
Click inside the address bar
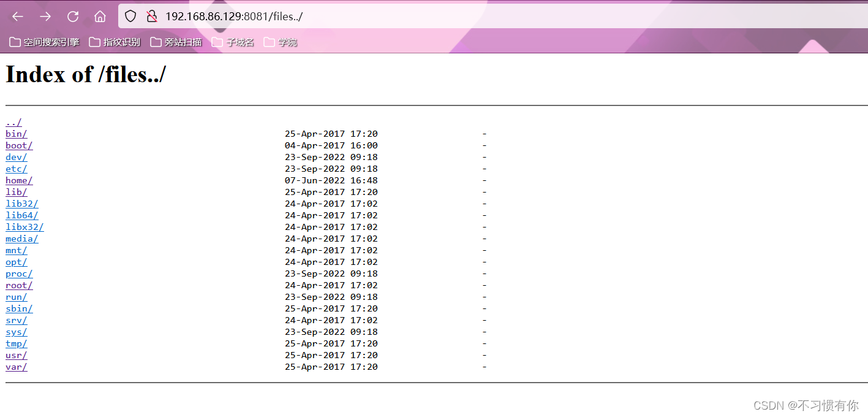(306, 17)
